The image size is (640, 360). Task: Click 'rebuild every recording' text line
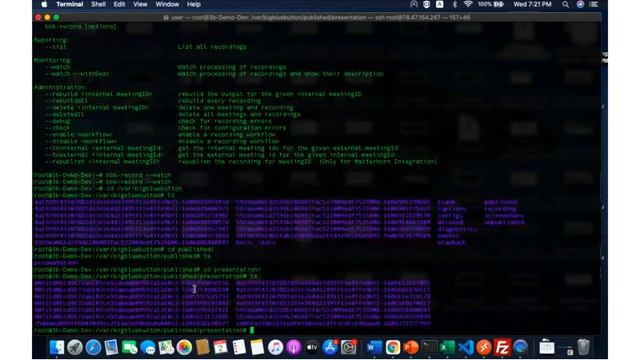[x=219, y=101]
